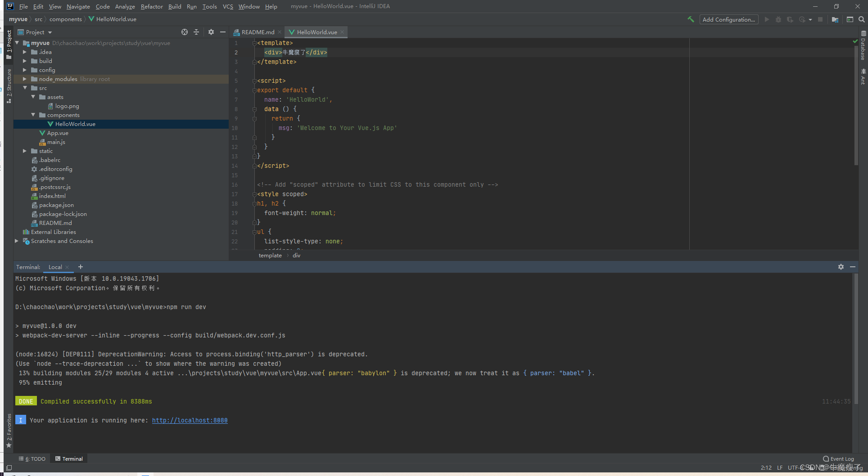The image size is (868, 476).
Task: Fold the data function at line 8
Action: coord(254,109)
